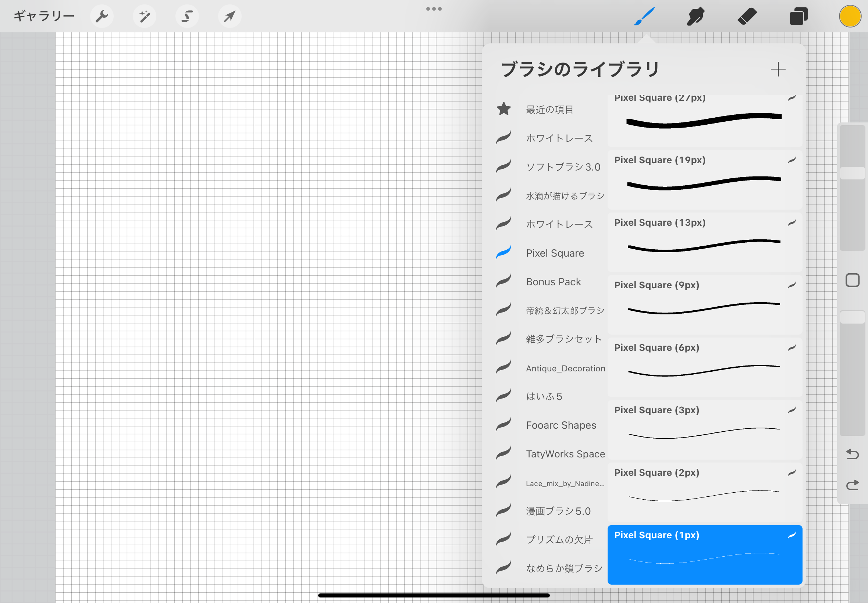Click the three-dot multitasking menu
The width and height of the screenshot is (868, 603).
(x=434, y=9)
